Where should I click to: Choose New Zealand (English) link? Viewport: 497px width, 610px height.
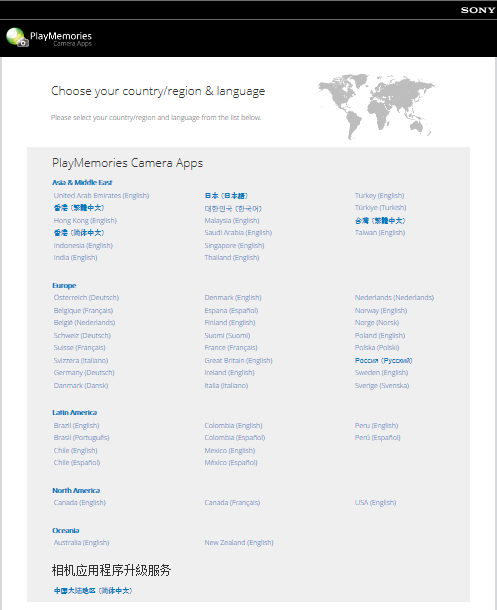coord(239,543)
